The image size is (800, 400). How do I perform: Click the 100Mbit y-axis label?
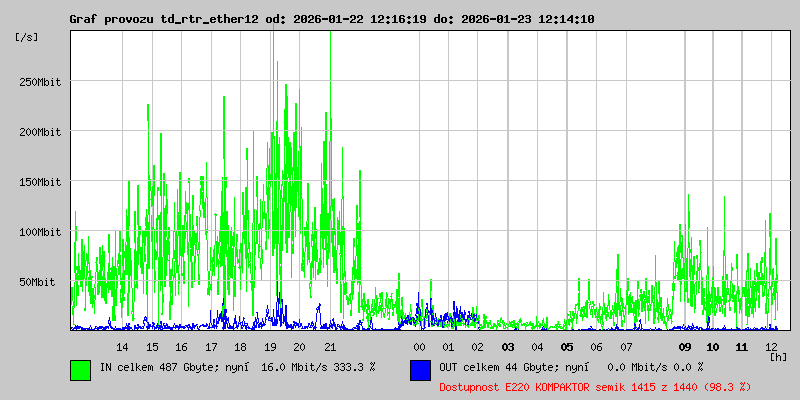click(40, 232)
